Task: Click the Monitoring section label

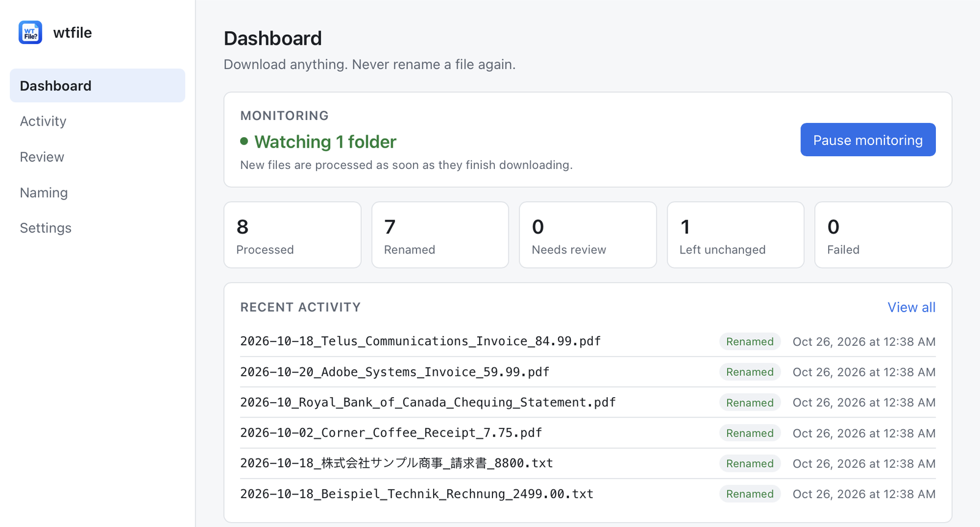Action: [x=284, y=116]
